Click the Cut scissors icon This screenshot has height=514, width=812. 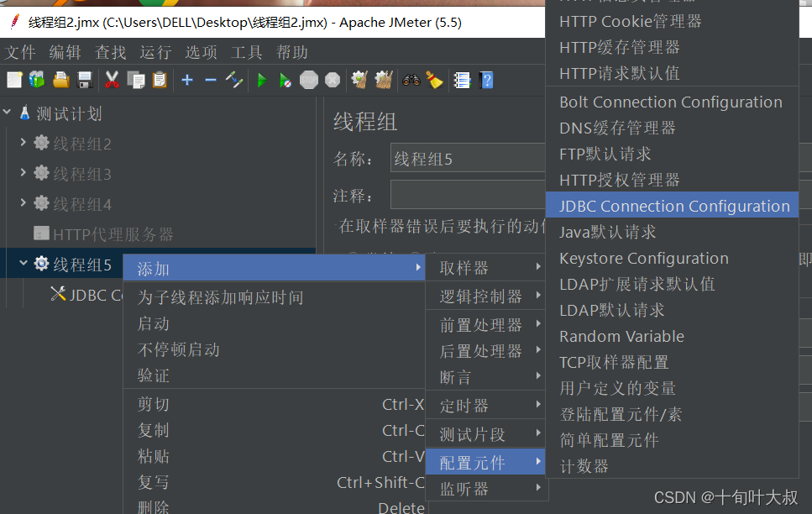point(112,81)
